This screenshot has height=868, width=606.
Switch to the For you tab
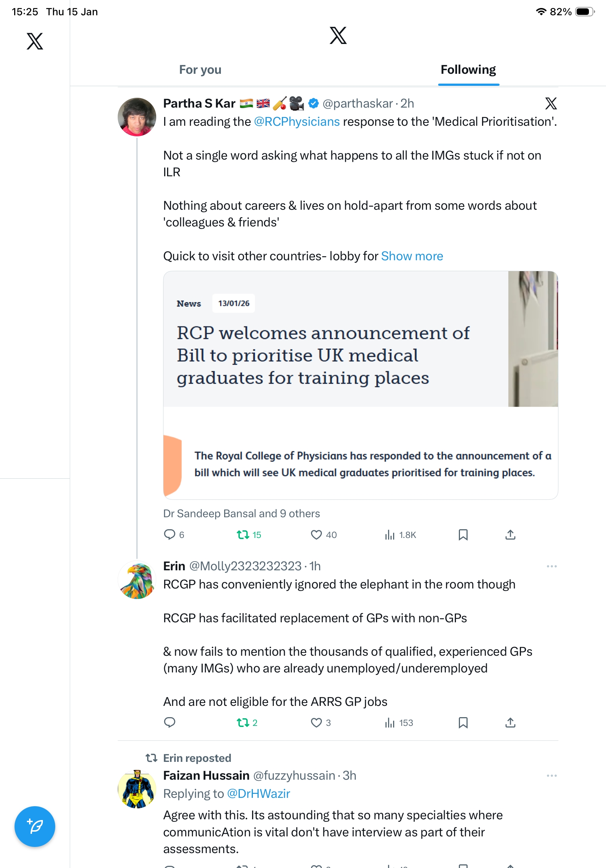pos(200,70)
